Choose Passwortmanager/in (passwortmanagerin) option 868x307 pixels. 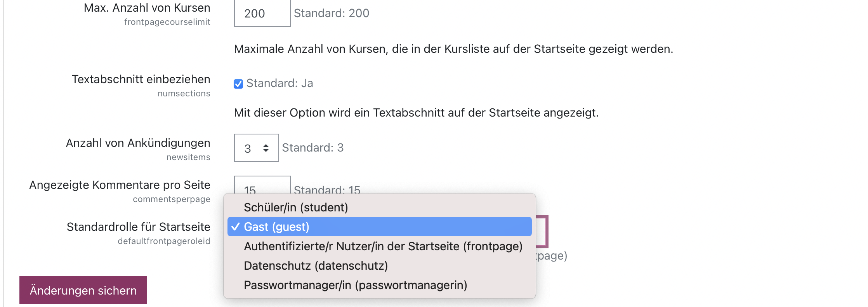[355, 285]
